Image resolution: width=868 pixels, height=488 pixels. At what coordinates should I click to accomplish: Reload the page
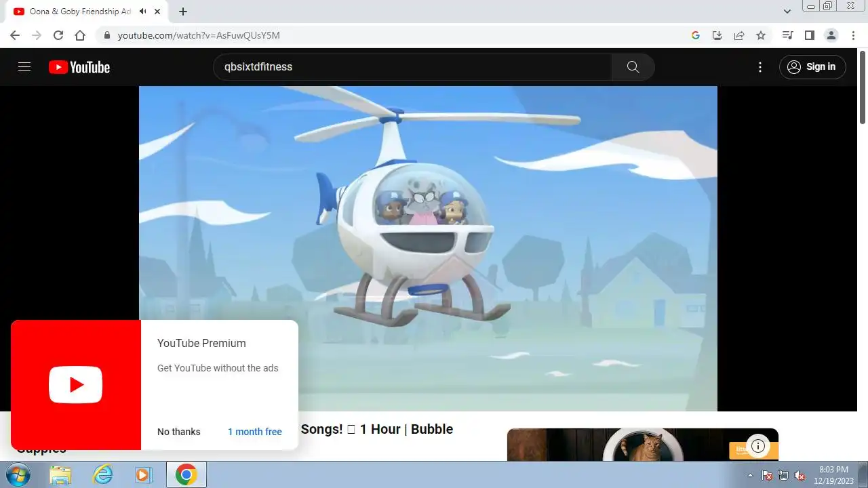pos(58,35)
